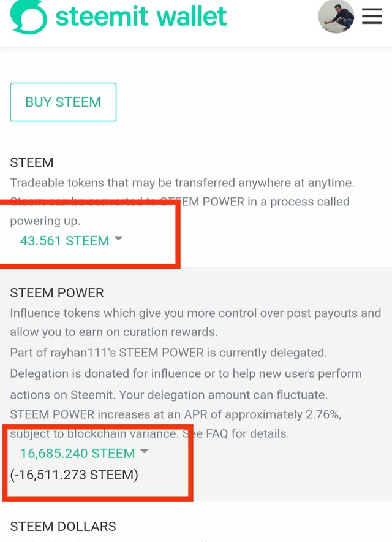Click the caret beside 43.561 STEEM
This screenshot has width=392, height=542.
tap(118, 239)
